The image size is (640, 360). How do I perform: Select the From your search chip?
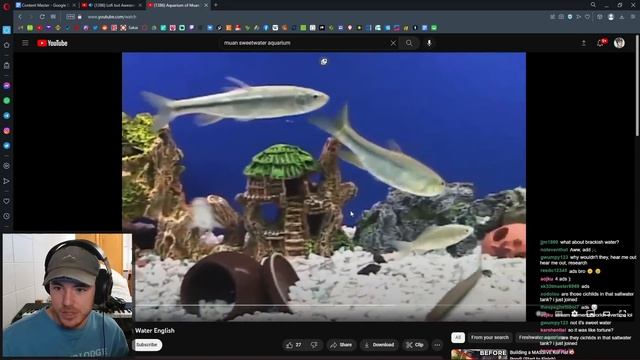pyautogui.click(x=490, y=338)
